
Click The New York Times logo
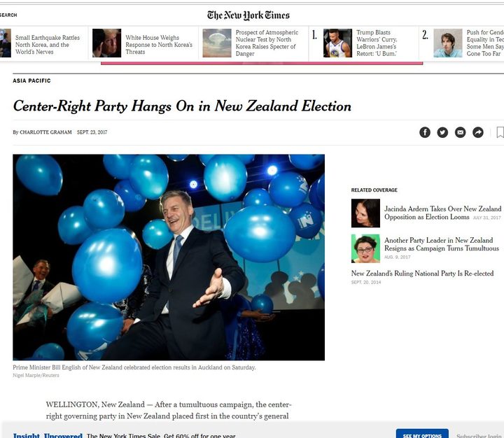pyautogui.click(x=248, y=15)
